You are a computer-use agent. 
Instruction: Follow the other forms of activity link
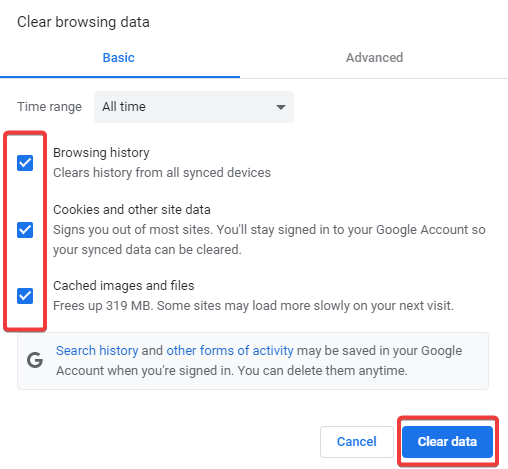tap(230, 351)
